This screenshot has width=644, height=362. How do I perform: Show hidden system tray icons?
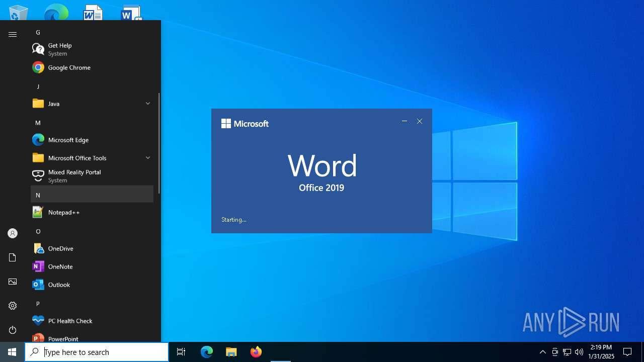pyautogui.click(x=542, y=352)
